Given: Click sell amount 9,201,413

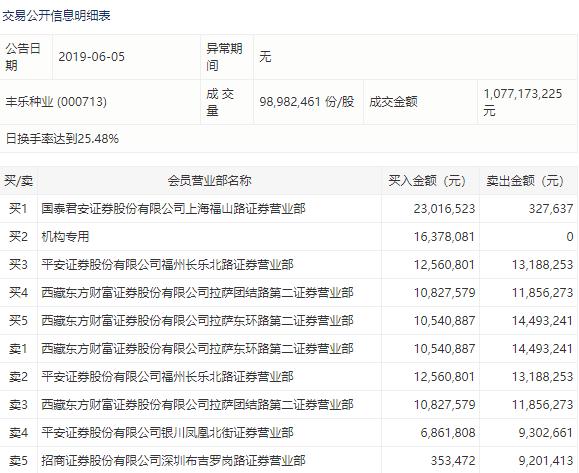Looking at the screenshot, I should tap(546, 460).
